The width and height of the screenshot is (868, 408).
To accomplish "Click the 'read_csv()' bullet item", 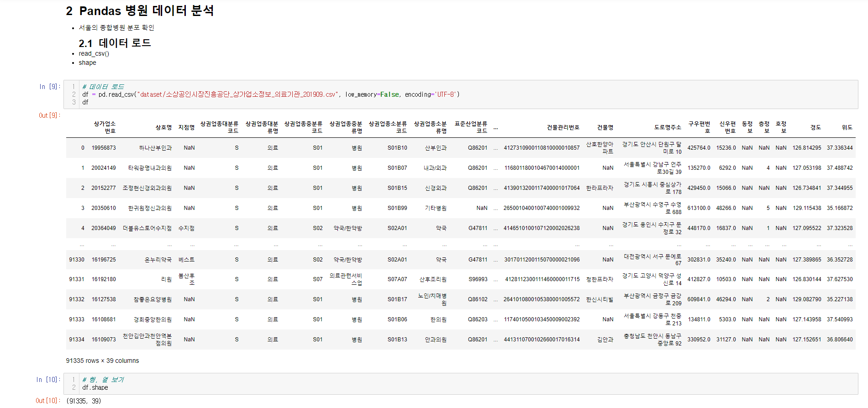I will tap(94, 54).
